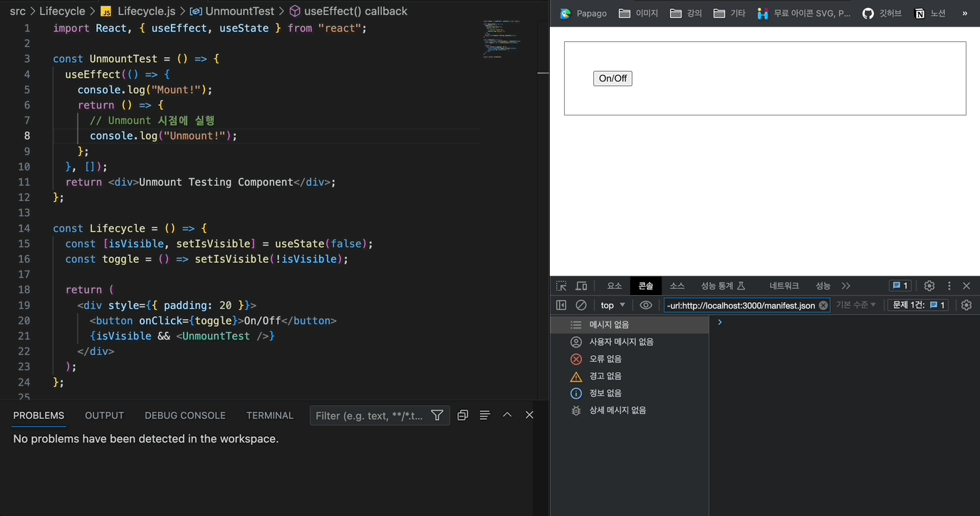Collapse all problems with the collapse-all icon

[x=463, y=416]
